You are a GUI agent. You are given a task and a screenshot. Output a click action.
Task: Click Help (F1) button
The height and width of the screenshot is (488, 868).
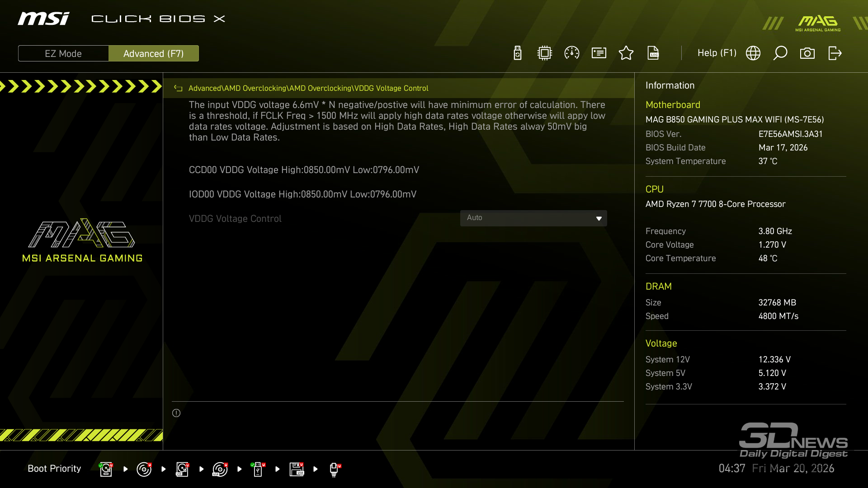[x=717, y=53]
